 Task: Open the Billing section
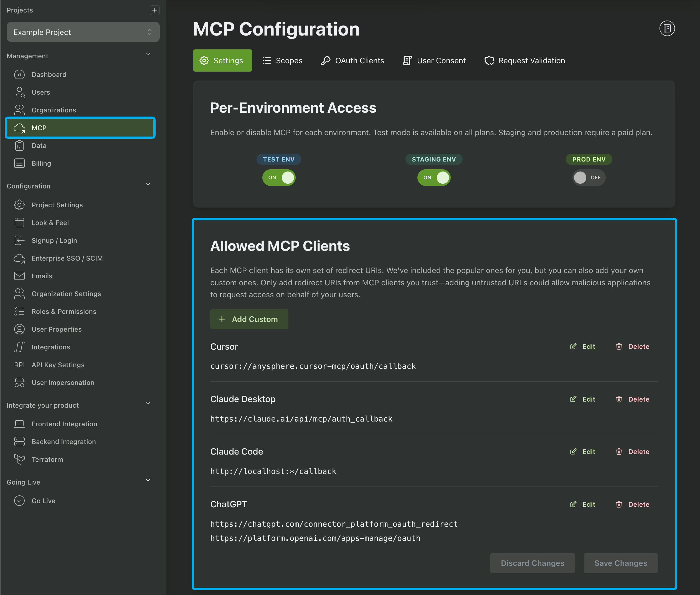pyautogui.click(x=41, y=163)
